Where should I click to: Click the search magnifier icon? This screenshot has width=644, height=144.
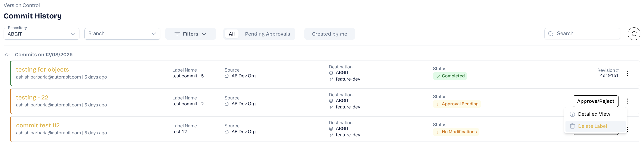click(551, 34)
